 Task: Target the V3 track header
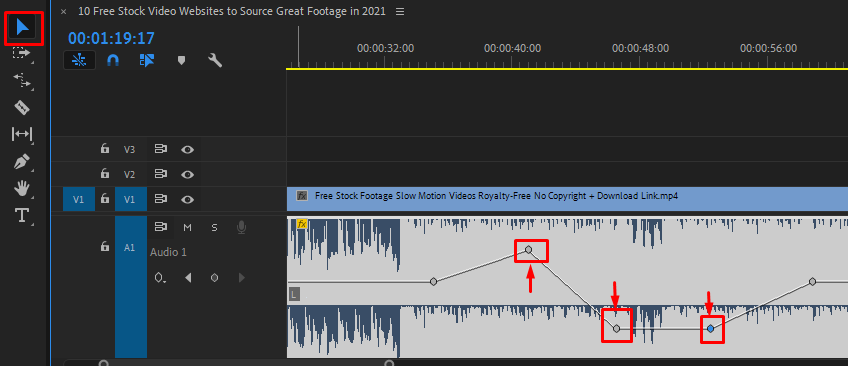pos(129,149)
